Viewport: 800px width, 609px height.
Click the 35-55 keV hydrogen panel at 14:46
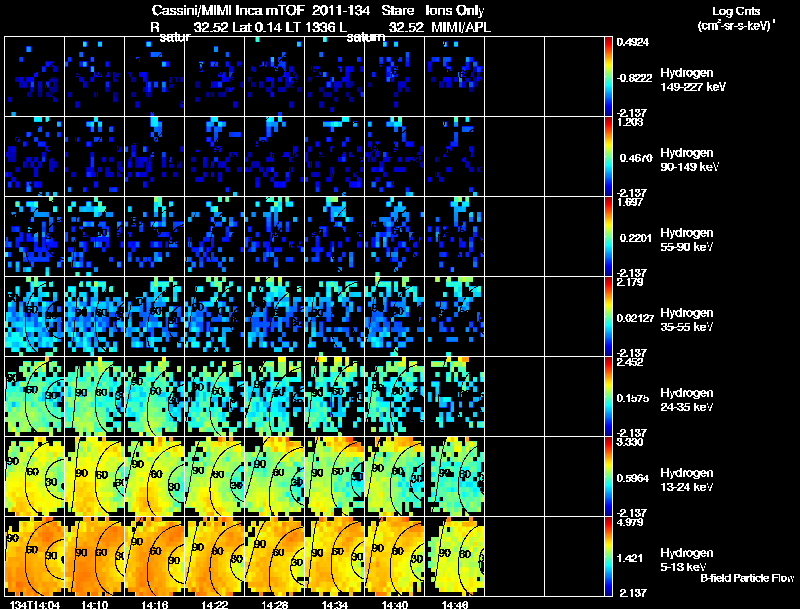tap(455, 316)
